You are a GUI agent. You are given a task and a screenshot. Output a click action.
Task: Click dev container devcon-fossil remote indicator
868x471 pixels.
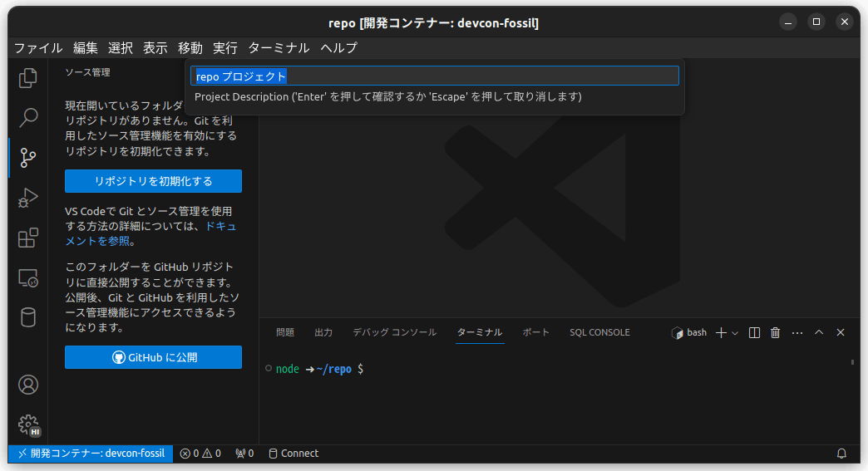(x=91, y=454)
